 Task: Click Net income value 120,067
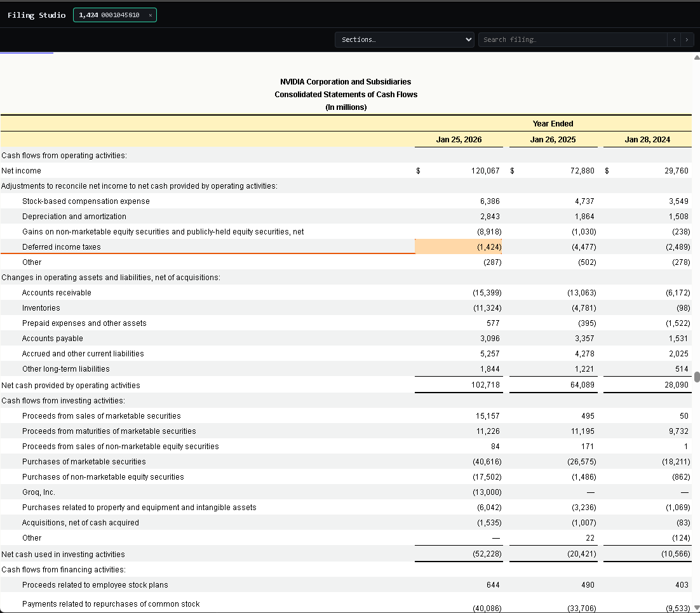pyautogui.click(x=485, y=170)
